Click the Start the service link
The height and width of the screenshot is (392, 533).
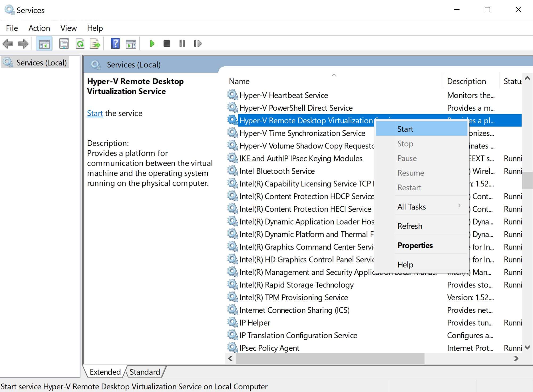point(95,113)
